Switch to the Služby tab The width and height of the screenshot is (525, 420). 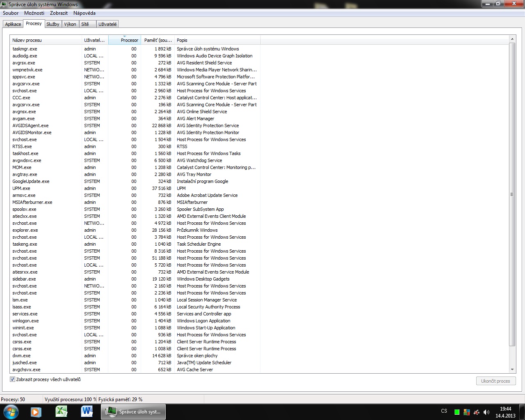(53, 24)
